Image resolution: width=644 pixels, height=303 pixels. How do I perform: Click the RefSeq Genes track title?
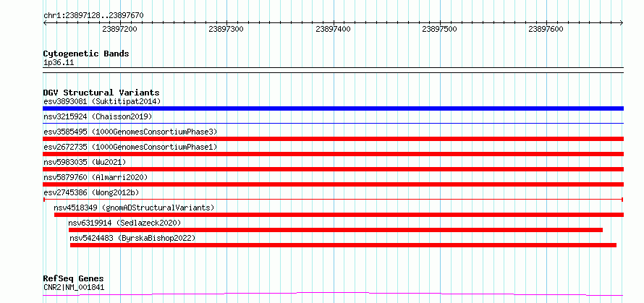[74, 279]
